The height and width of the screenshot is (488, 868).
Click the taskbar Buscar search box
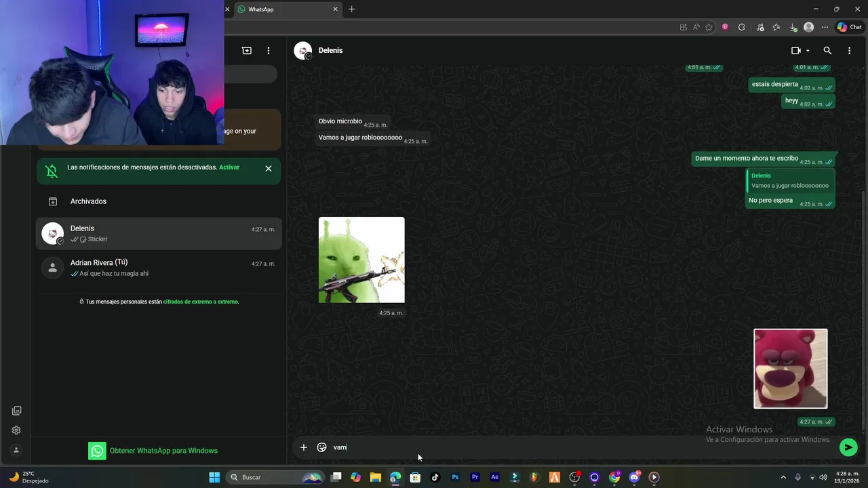[275, 477]
